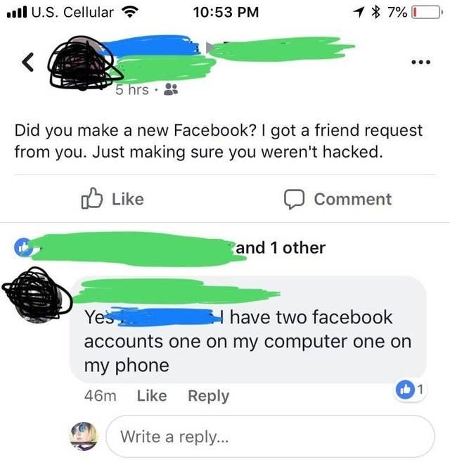Open the comment's like count badge
The image size is (450, 476).
coord(410,390)
